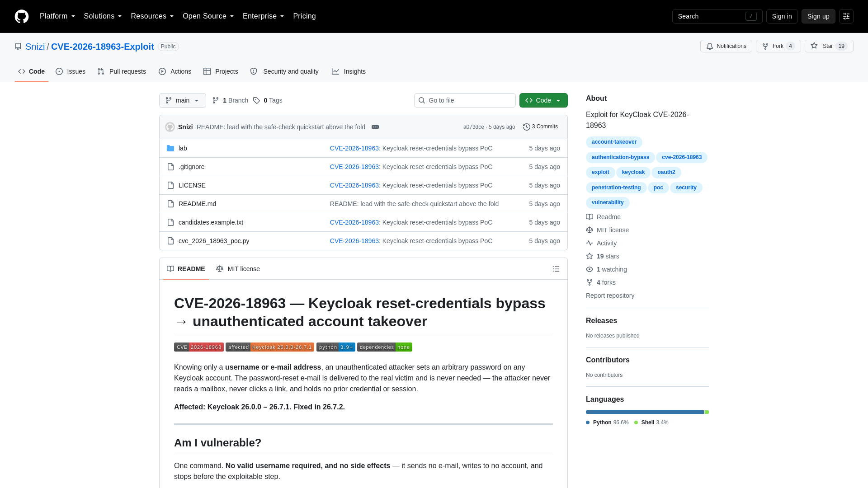The image size is (868, 488).
Task: Click the command palette icon next to Sign up
Action: pos(846,16)
